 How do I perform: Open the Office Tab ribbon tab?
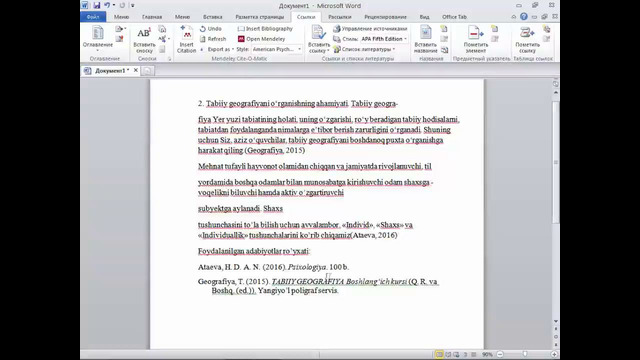coord(454,17)
